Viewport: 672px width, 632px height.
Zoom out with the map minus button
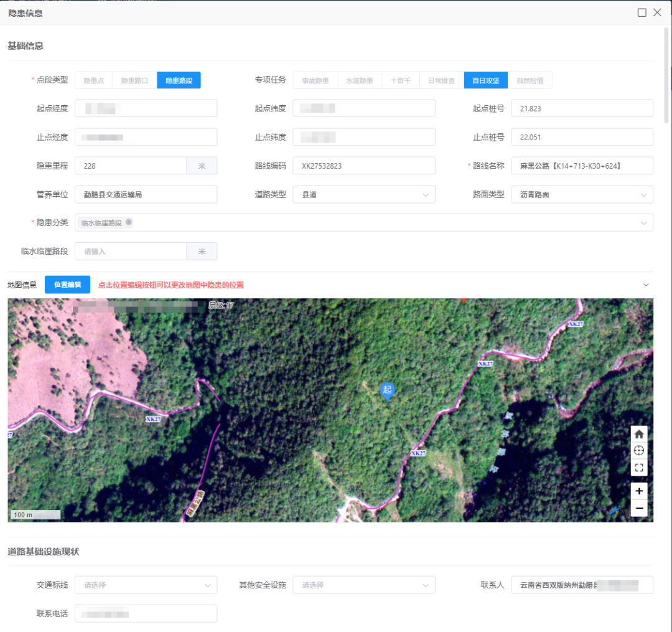click(x=638, y=508)
